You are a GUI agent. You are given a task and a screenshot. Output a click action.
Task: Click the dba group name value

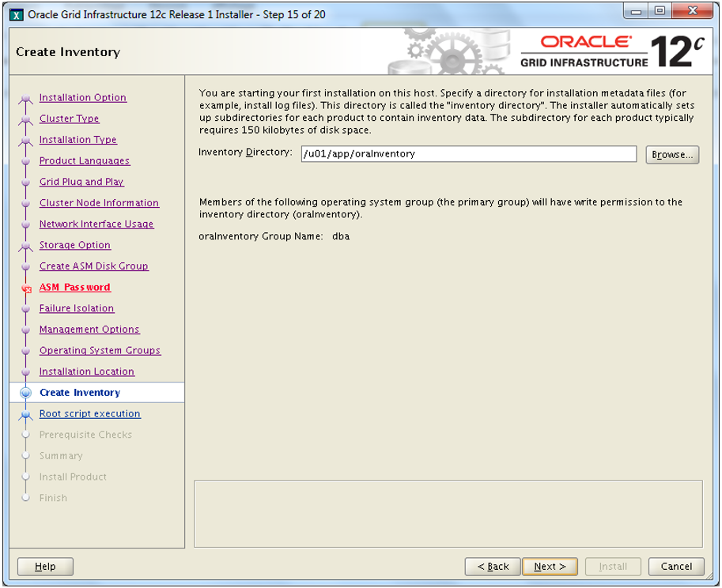coord(341,236)
